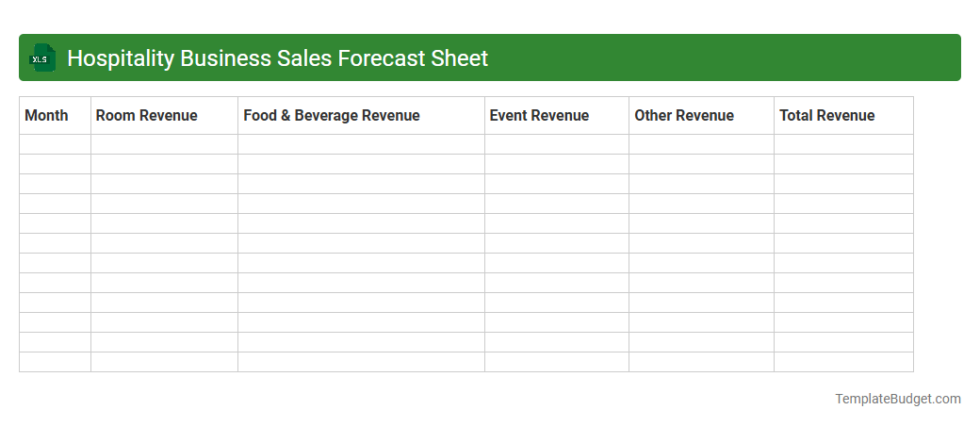Viewport: 980px width, 426px height.
Task: Open the TemplateBudget.com link
Action: pos(898,399)
